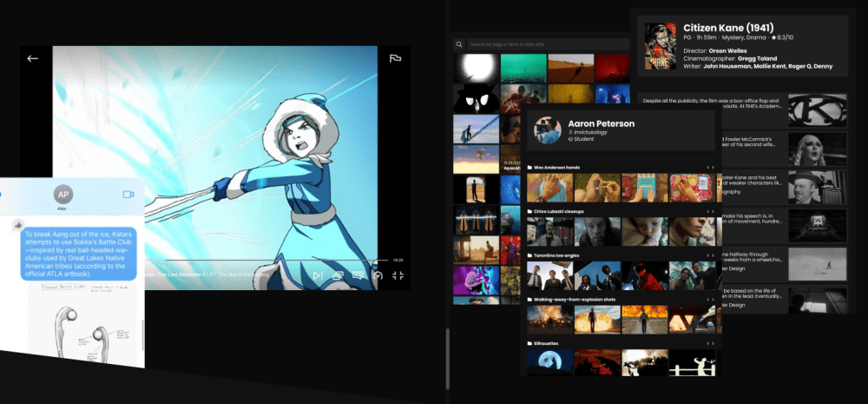This screenshot has width=868, height=404.
Task: Open the episodes list icon in player
Action: [337, 275]
